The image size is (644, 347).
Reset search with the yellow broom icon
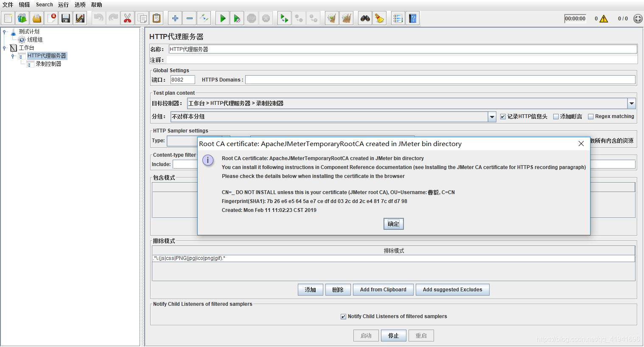[x=380, y=18]
